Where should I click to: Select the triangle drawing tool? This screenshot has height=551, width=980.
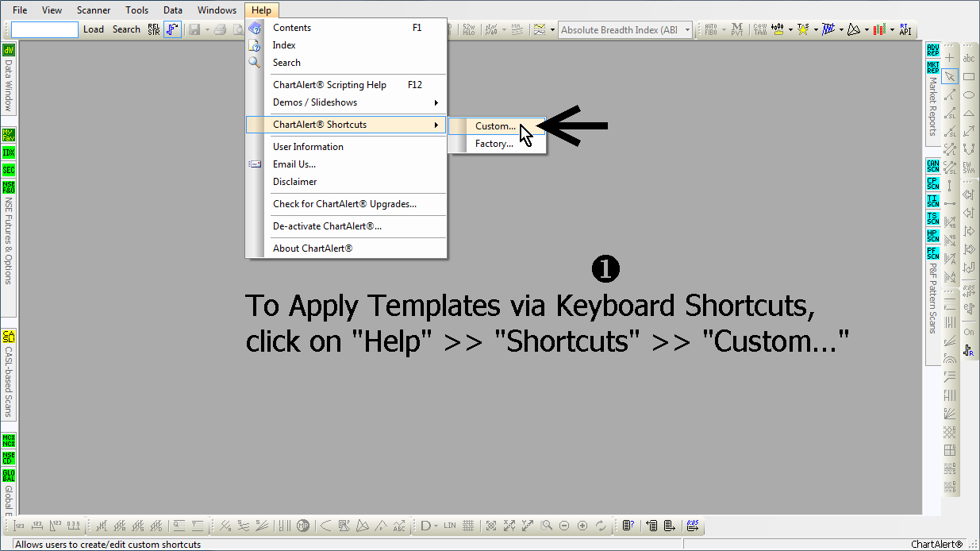[x=969, y=113]
